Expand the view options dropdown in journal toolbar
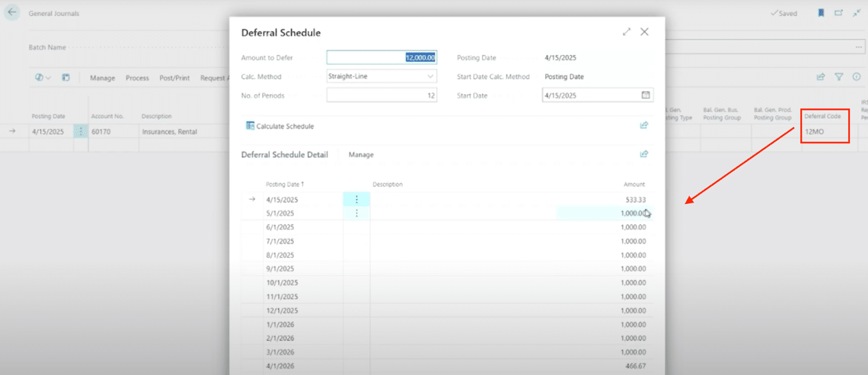Screen dimensions: 868x375 [x=43, y=78]
